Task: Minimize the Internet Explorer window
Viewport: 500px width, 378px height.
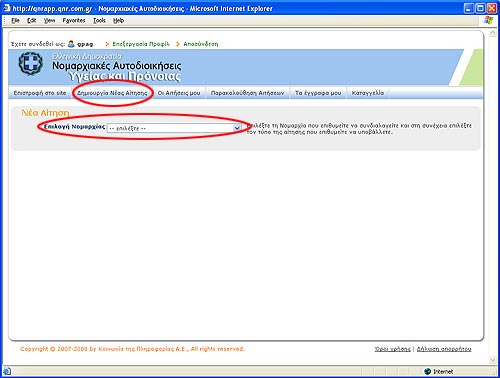Action: click(x=469, y=8)
